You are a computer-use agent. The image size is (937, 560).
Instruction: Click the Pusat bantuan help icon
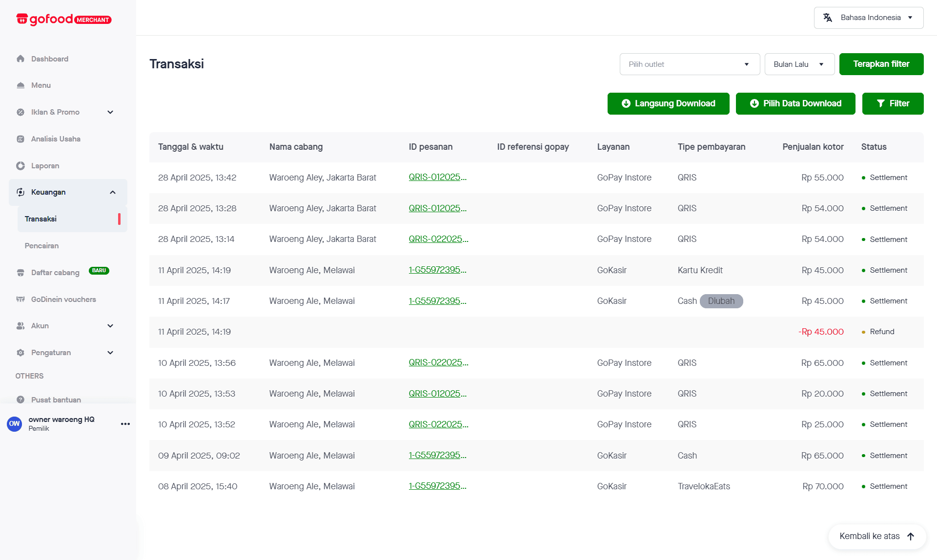(x=20, y=400)
